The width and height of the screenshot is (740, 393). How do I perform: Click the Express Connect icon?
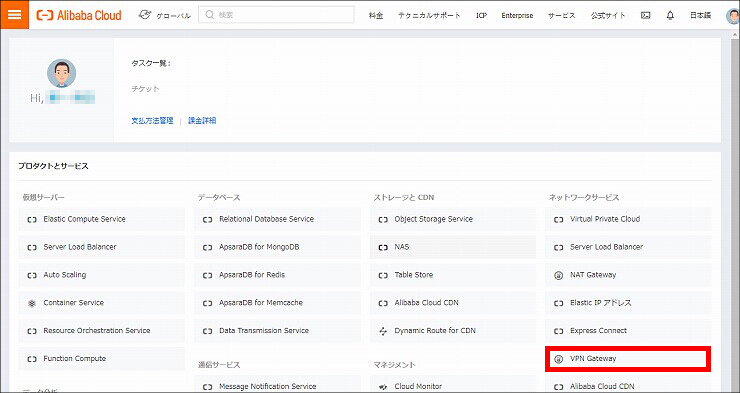point(559,331)
